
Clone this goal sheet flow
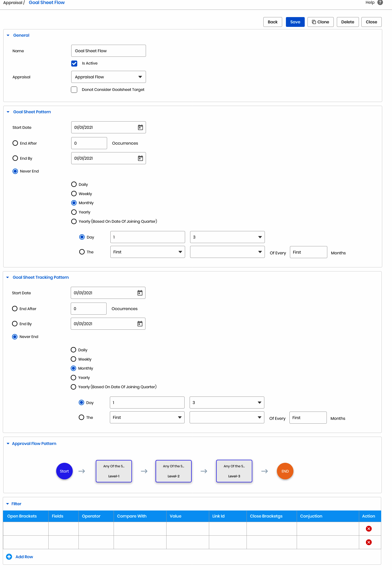321,22
